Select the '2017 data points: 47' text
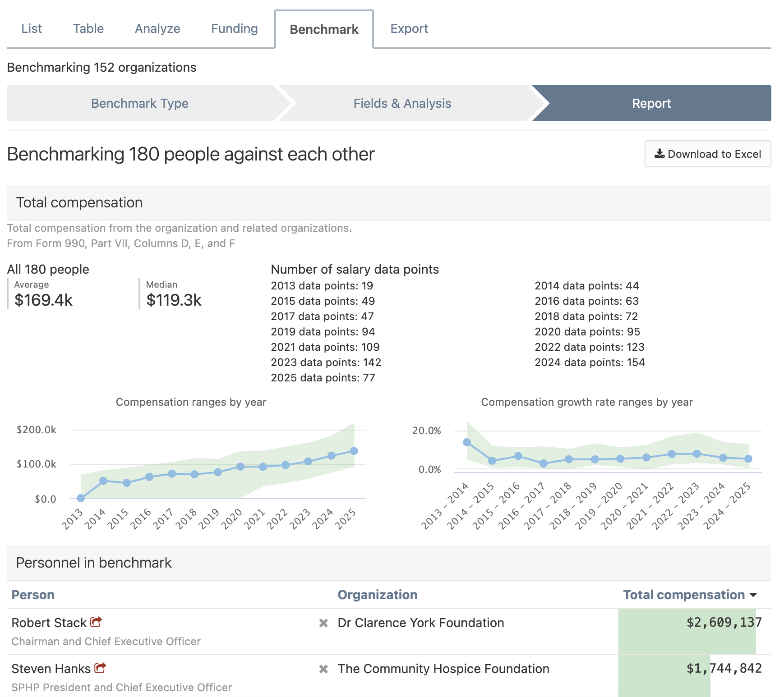Image resolution: width=784 pixels, height=697 pixels. tap(322, 316)
